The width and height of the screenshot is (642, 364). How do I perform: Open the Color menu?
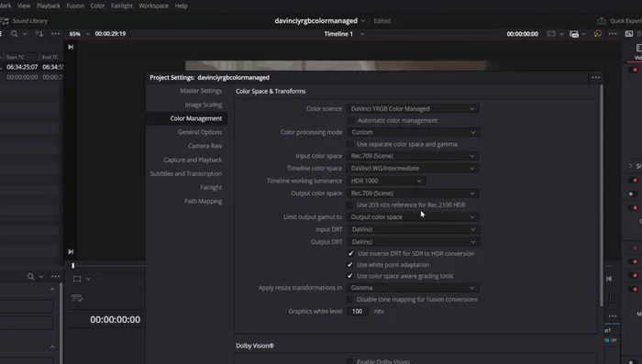click(x=97, y=6)
